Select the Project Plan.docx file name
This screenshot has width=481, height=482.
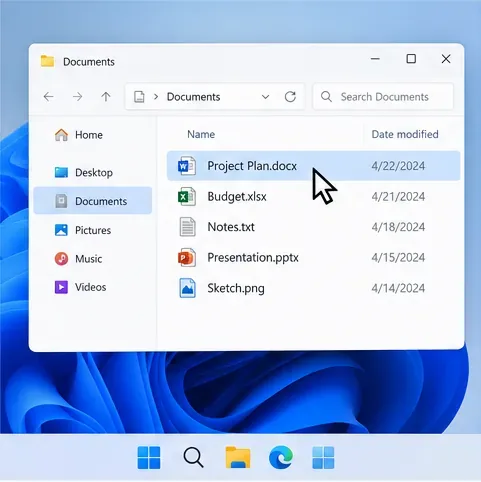[x=252, y=166]
